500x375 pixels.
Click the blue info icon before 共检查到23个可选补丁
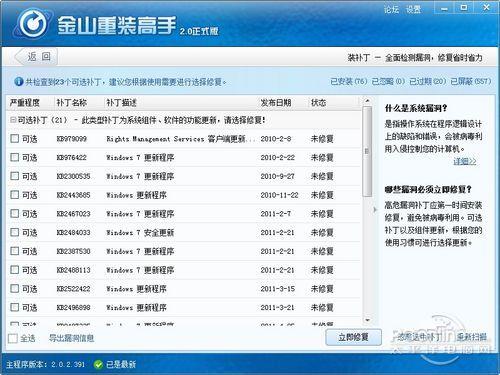click(19, 81)
